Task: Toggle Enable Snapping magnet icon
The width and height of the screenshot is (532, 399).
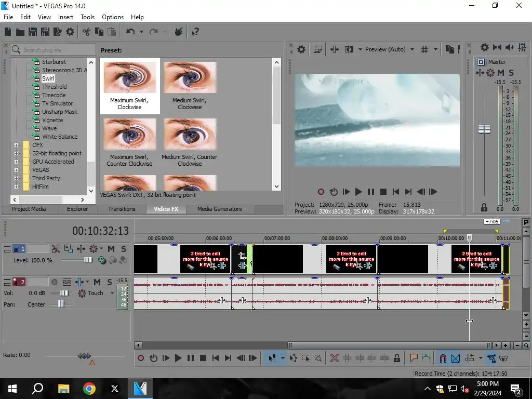Action: click(443, 358)
